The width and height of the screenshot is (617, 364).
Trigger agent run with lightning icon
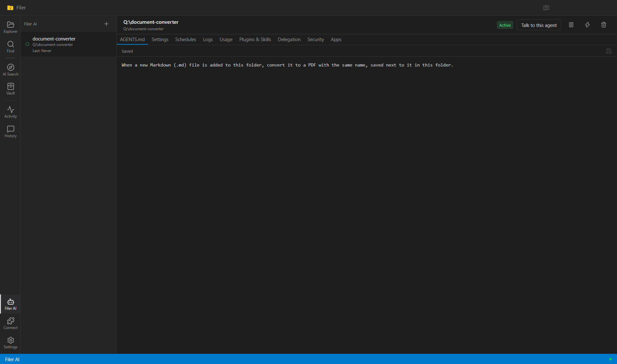[587, 25]
